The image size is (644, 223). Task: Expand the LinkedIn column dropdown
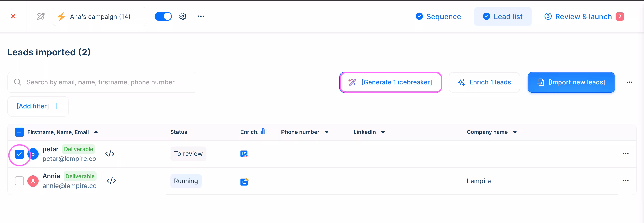pos(383,132)
